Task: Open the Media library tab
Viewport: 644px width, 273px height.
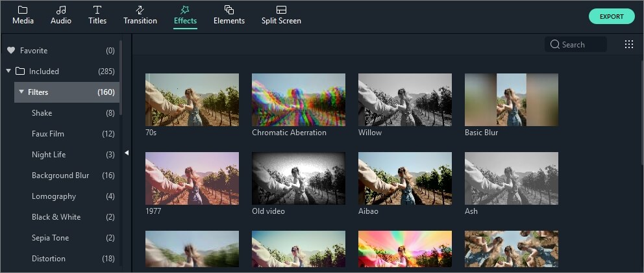Action: coord(23,15)
